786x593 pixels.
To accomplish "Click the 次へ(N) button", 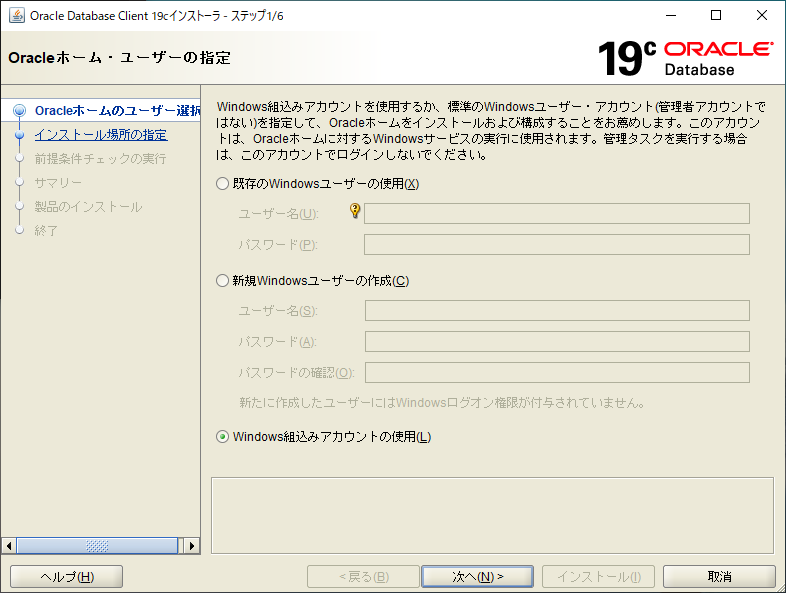I will (x=477, y=576).
